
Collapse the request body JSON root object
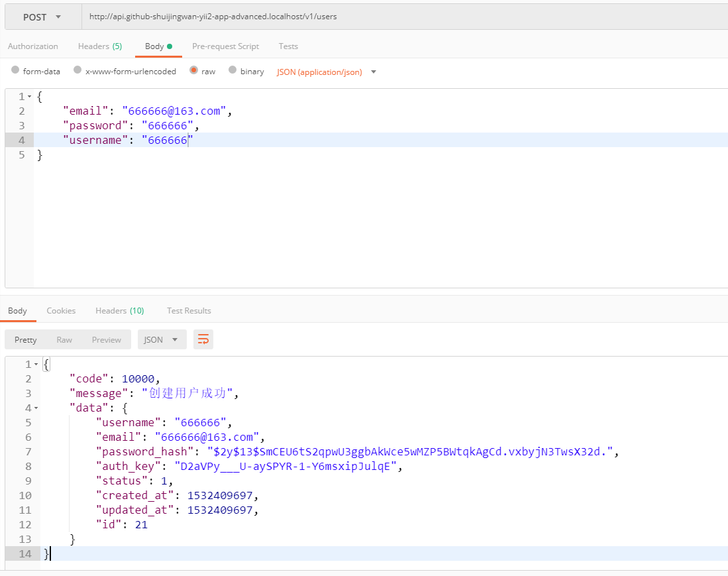point(29,97)
